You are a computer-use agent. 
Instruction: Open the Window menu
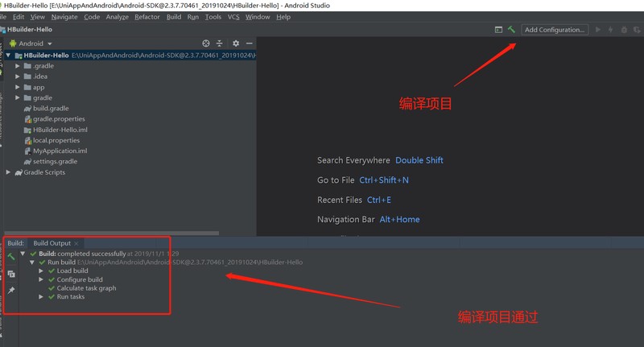click(258, 17)
